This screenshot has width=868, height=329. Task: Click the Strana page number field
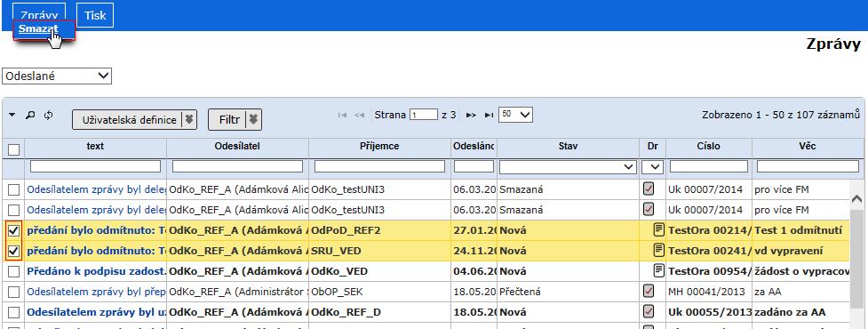(x=424, y=115)
